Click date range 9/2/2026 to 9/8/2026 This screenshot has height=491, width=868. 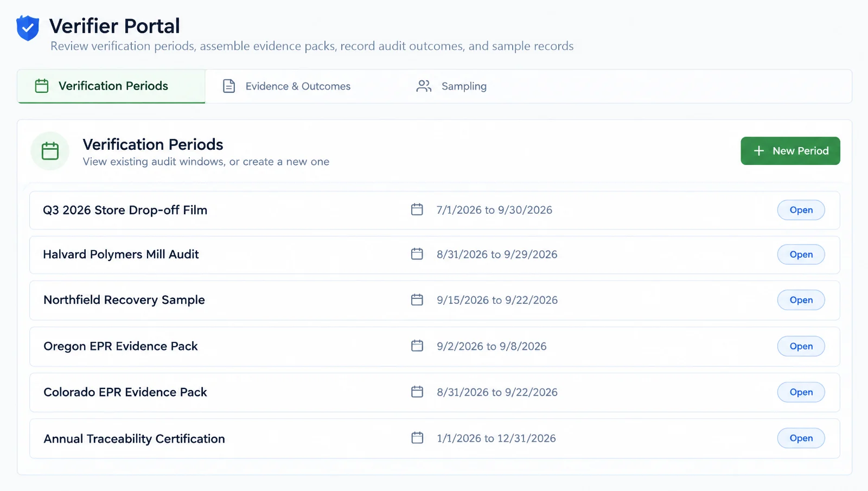[492, 346]
